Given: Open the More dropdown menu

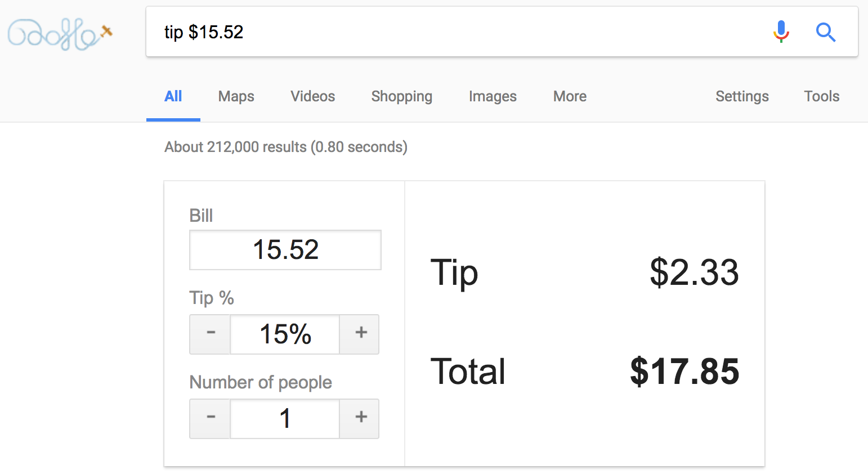Looking at the screenshot, I should tap(570, 96).
